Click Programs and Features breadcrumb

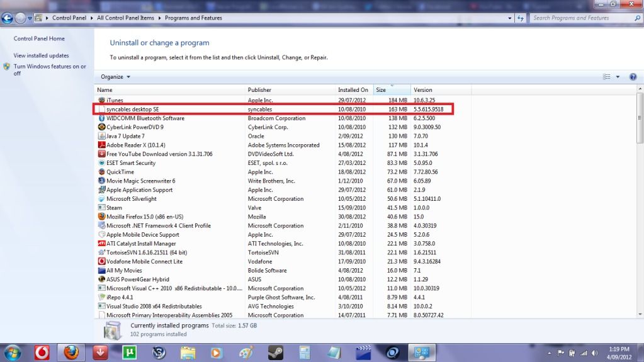click(193, 18)
